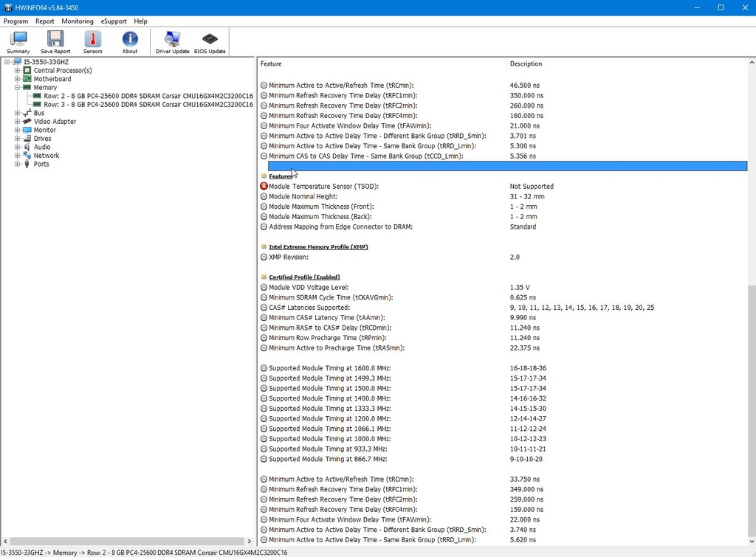Select the Module VDD Voltage Level row

(x=504, y=287)
